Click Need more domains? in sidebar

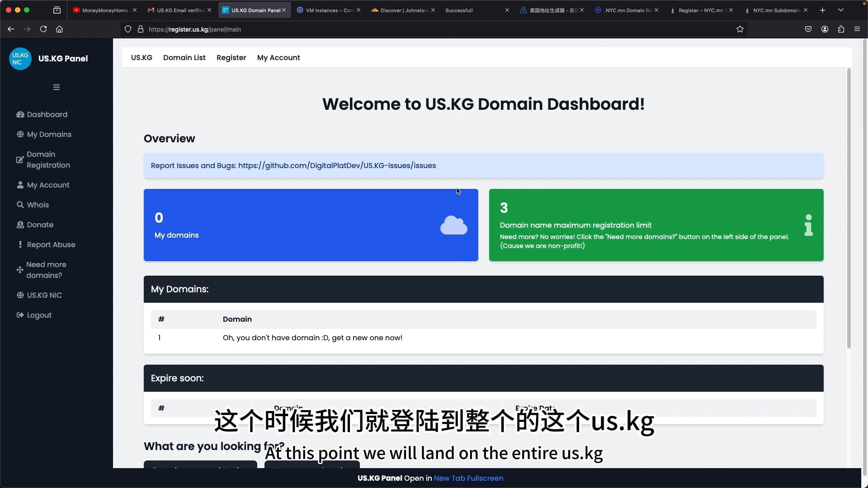click(46, 270)
